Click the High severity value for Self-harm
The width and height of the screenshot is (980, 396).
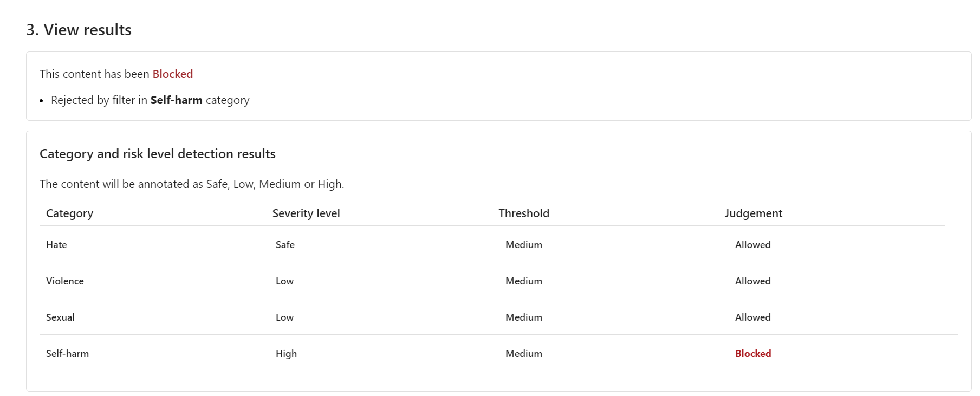pyautogui.click(x=286, y=354)
